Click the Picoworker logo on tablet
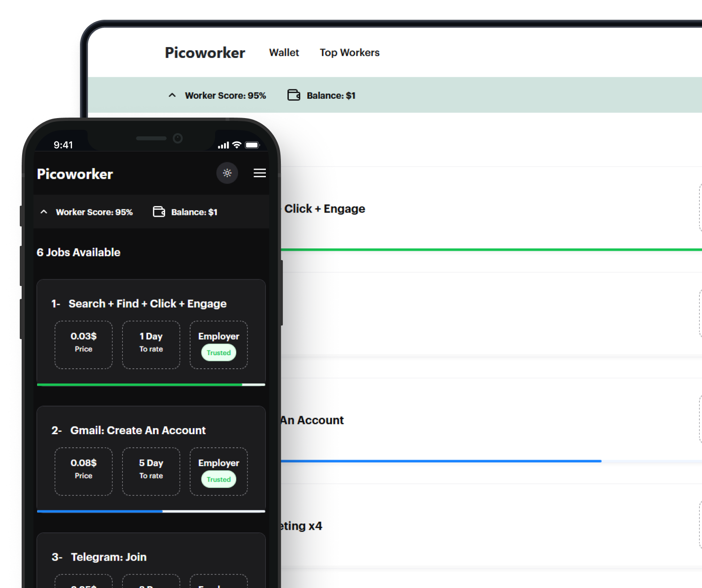Screen dimensions: 702x588 pos(205,53)
